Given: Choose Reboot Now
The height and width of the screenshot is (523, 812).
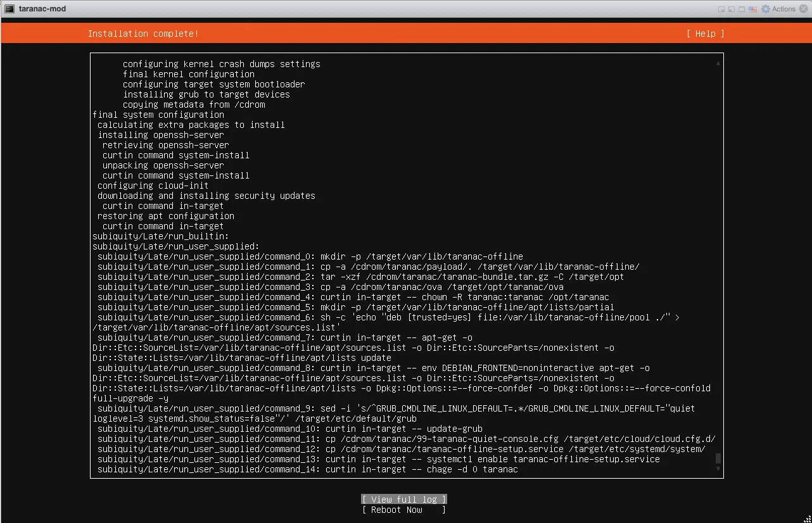Looking at the screenshot, I should pos(404,510).
